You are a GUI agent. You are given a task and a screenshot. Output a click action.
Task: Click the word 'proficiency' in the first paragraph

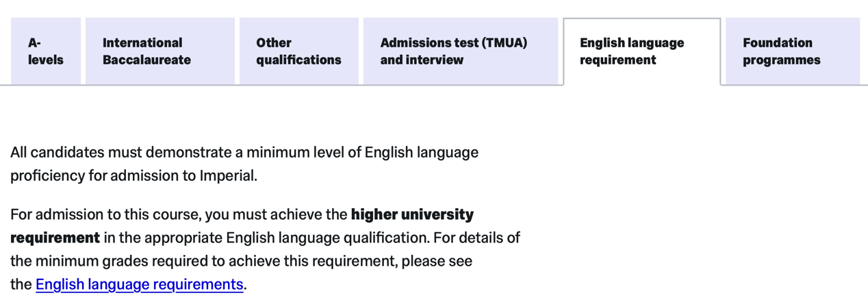pos(47,176)
